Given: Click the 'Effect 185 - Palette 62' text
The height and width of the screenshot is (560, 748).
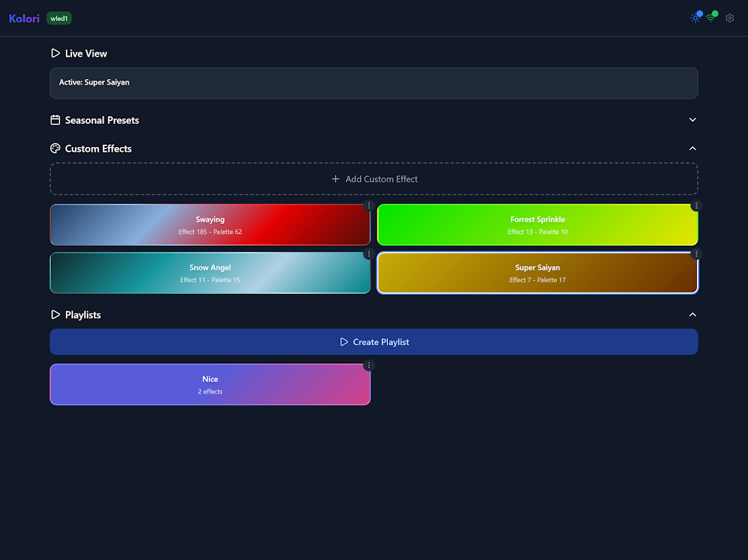Looking at the screenshot, I should (210, 232).
